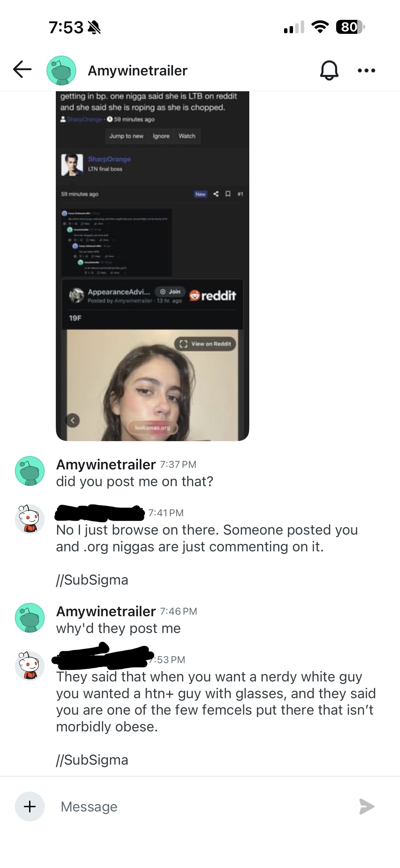
Task: Tap the silent mode bell in status bar
Action: coord(94,27)
